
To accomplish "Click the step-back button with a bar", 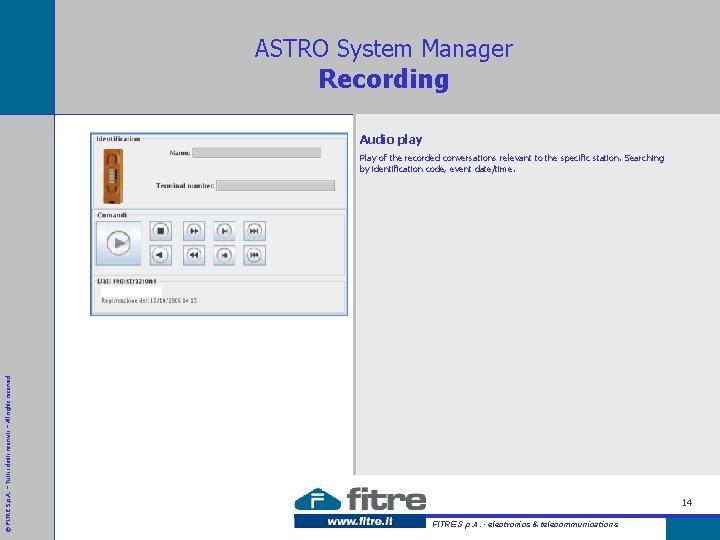I will (224, 255).
